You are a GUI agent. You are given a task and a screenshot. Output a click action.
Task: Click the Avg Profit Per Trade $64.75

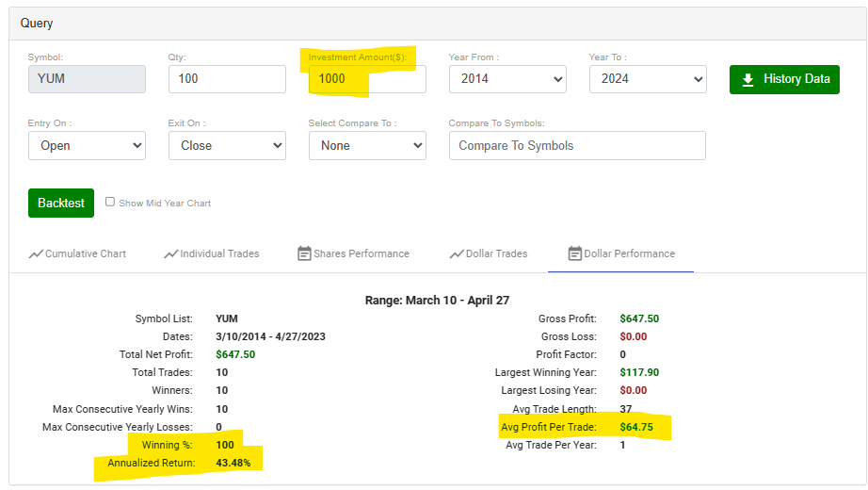point(636,427)
